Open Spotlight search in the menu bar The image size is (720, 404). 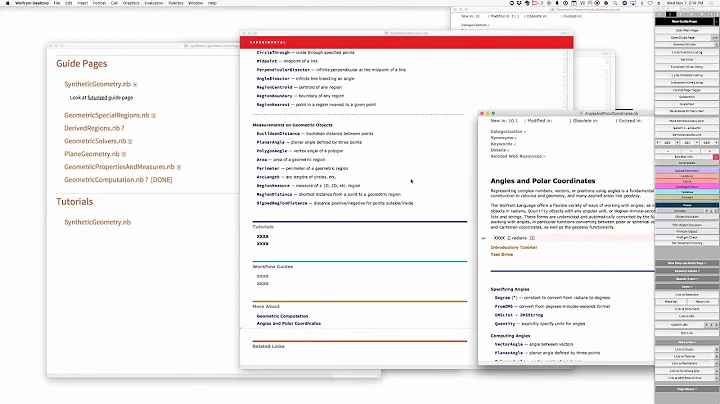pos(615,3)
